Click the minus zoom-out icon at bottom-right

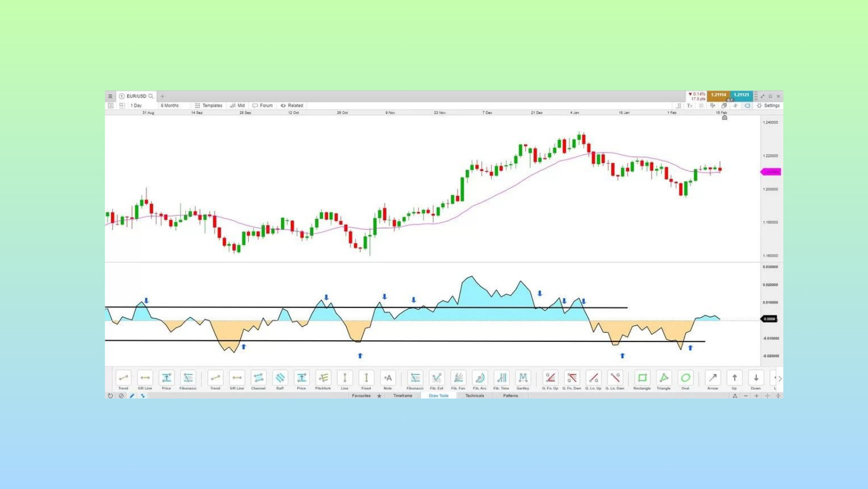(746, 396)
